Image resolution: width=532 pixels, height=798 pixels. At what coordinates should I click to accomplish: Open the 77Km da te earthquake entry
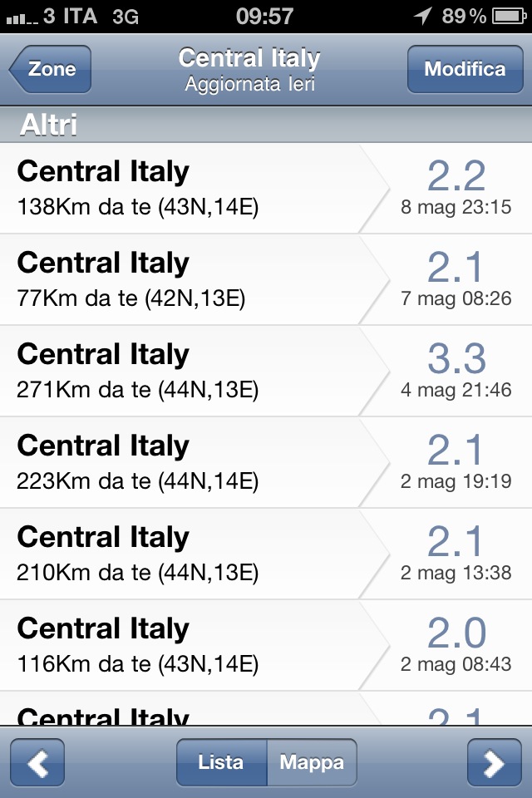click(x=266, y=280)
